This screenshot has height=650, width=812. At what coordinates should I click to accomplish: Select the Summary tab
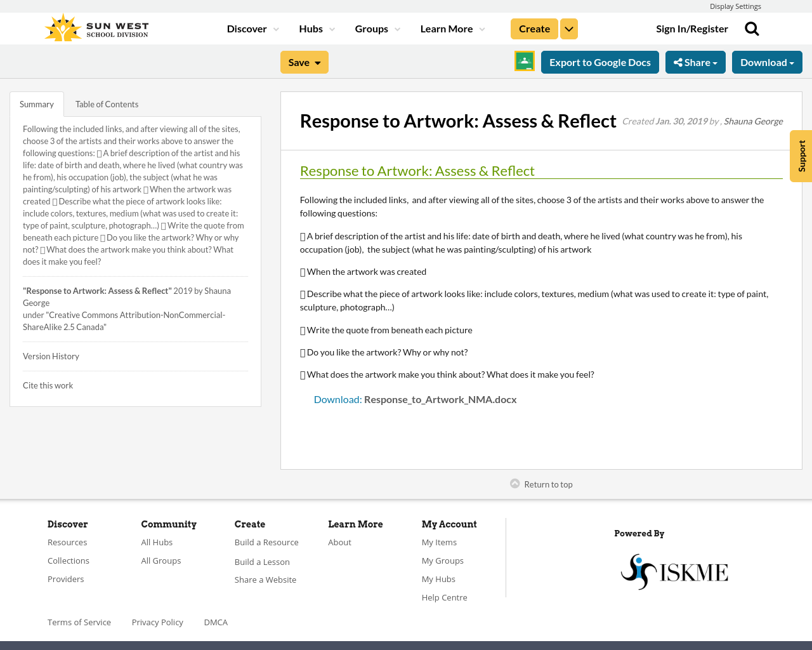pos(36,103)
